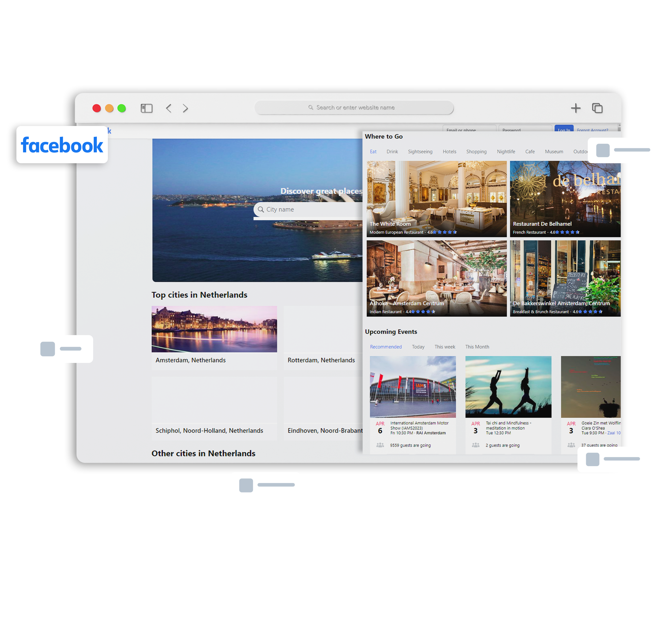The image size is (672, 621).
Task: Open the Hotels category in Where to Go
Action: pyautogui.click(x=449, y=152)
